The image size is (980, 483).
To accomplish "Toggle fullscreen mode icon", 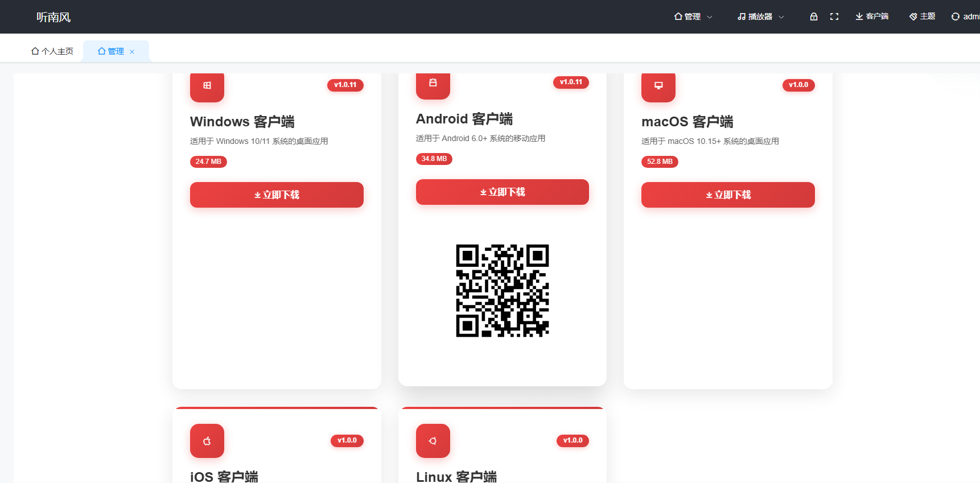I will 834,16.
